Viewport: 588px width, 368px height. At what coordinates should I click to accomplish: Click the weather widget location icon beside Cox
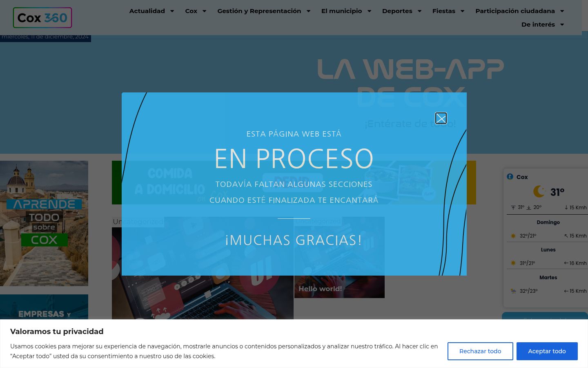coord(510,177)
